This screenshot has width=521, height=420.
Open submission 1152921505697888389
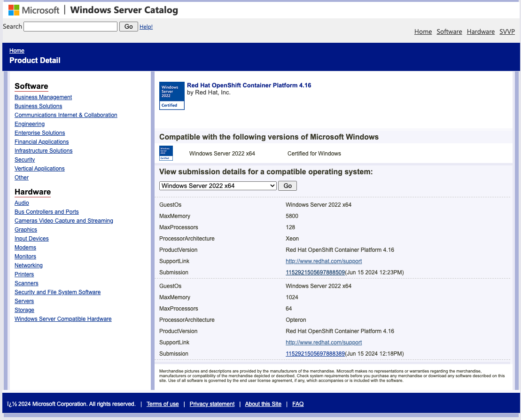315,354
